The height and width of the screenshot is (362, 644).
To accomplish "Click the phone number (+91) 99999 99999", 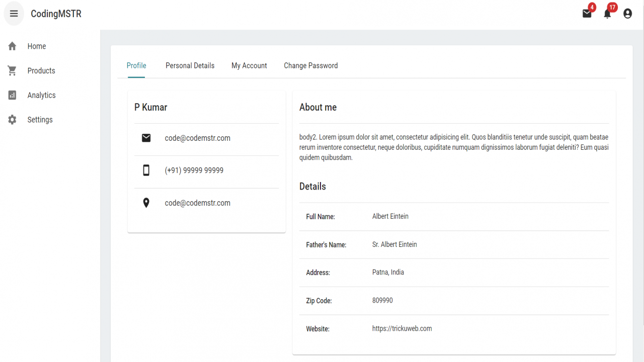I will 194,170.
